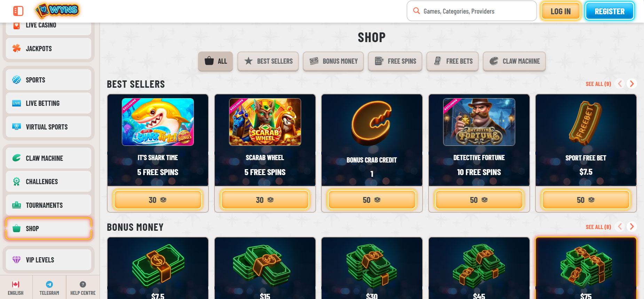Screen dimensions: 644x299
Task: Buy Scarab Wheel spins for 30 coins
Action: pyautogui.click(x=265, y=200)
